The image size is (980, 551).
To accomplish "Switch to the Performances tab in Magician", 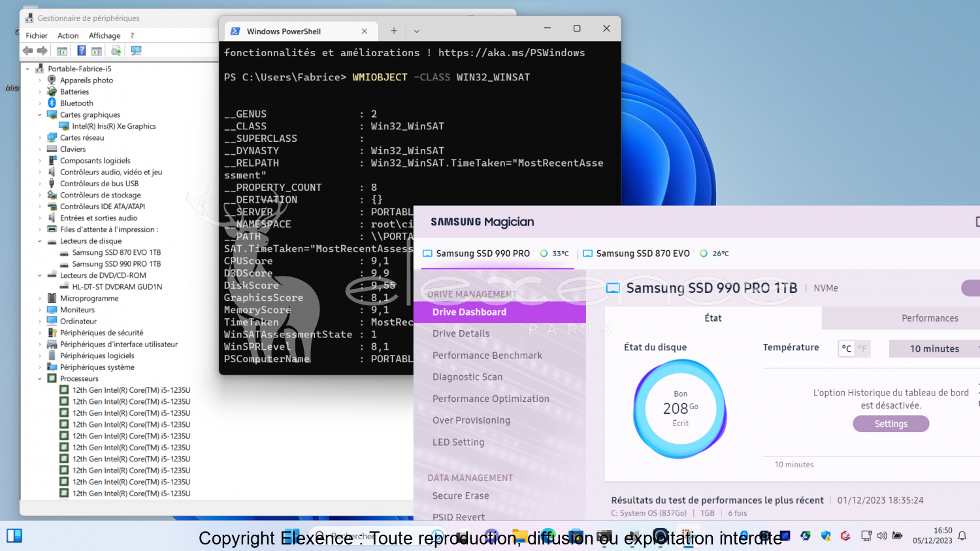I will (930, 318).
